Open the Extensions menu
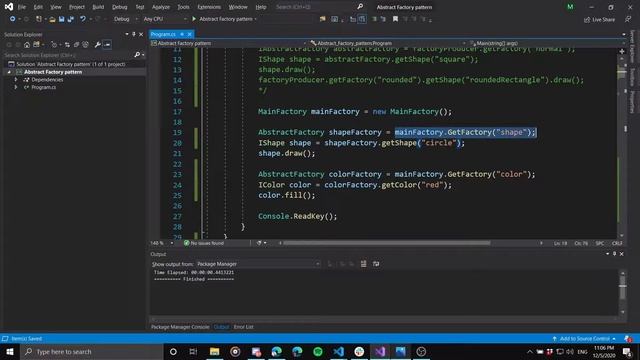This screenshot has width=640, height=360. (209, 7)
